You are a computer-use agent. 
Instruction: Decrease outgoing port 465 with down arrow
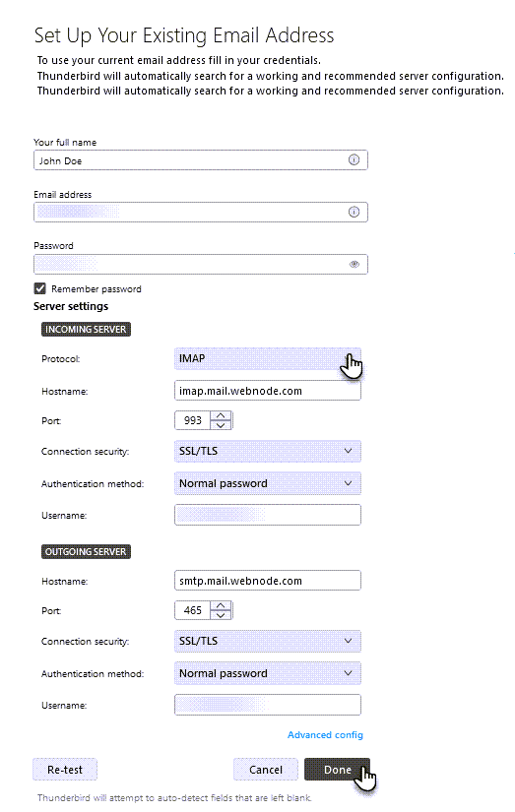pyautogui.click(x=222, y=615)
